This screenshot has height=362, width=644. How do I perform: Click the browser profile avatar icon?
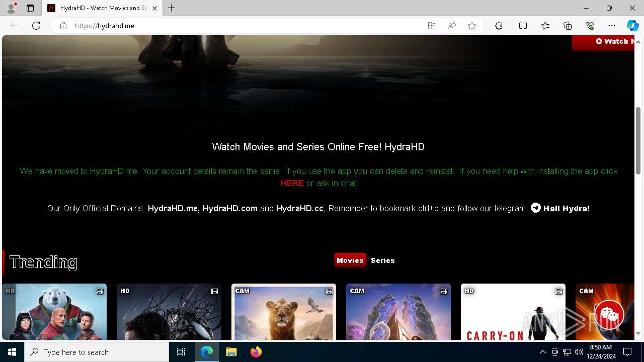tap(11, 8)
